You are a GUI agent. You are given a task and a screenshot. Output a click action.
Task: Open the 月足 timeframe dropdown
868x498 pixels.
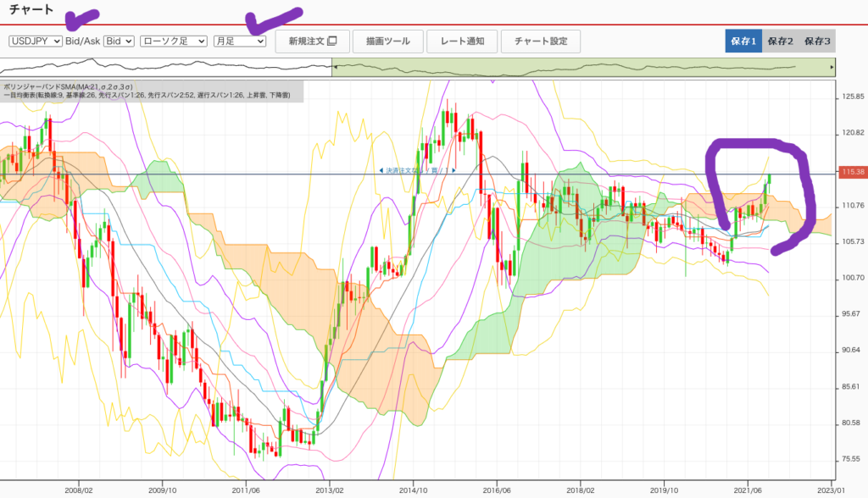pyautogui.click(x=240, y=41)
